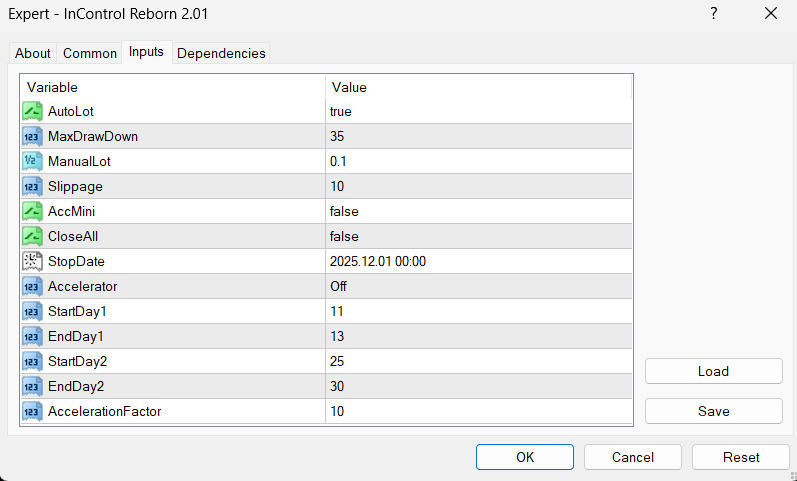
Task: Toggle the AccMini false value
Action: (x=479, y=212)
